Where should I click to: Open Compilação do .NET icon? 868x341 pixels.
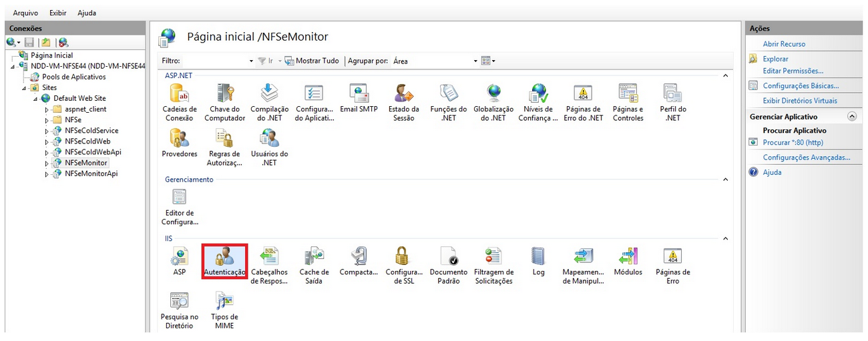269,103
